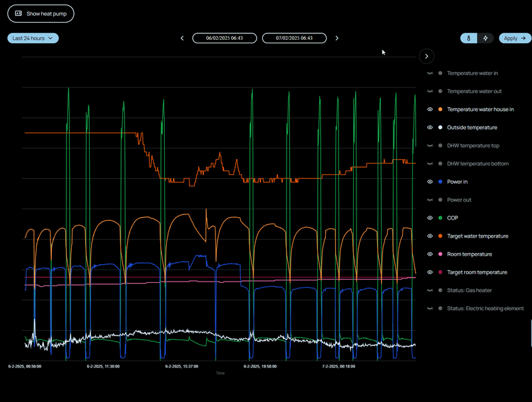Show the Temperature water in series
Viewport: 532px width, 402px height.
pyautogui.click(x=430, y=73)
